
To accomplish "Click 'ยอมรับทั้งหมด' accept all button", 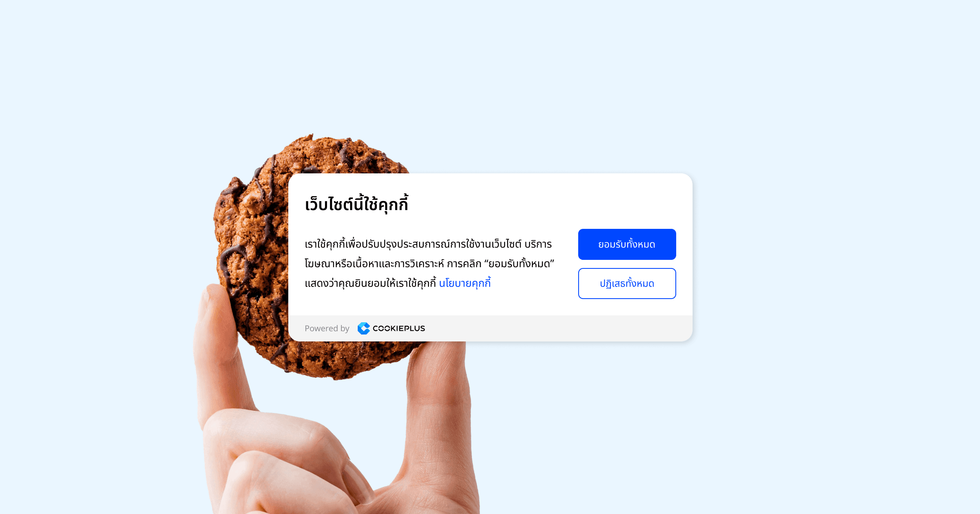I will click(x=627, y=244).
